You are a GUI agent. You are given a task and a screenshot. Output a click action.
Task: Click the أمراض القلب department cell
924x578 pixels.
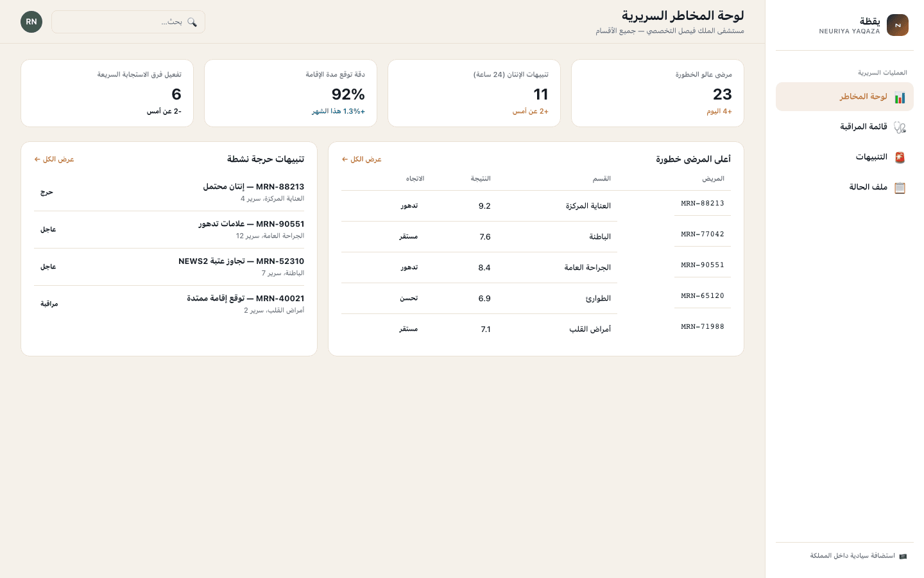(x=590, y=329)
